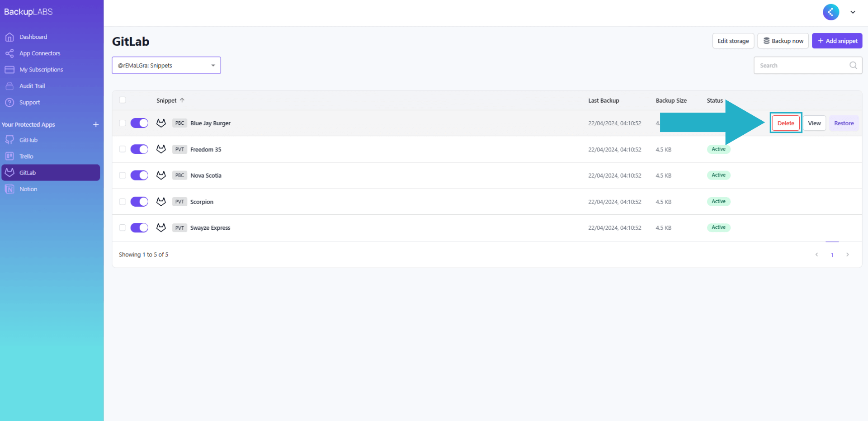Toggle backup switch for Scorpion

(x=139, y=202)
